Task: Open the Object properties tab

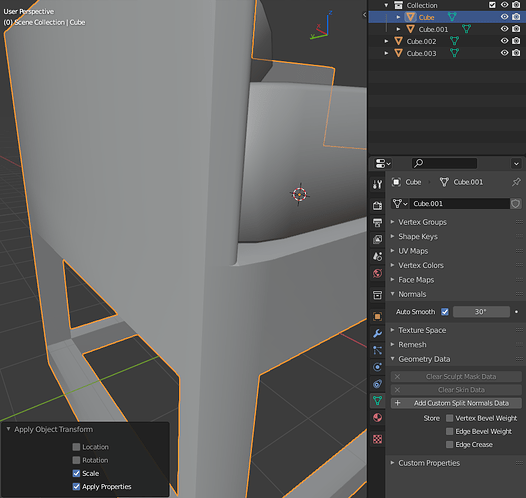Action: [377, 316]
